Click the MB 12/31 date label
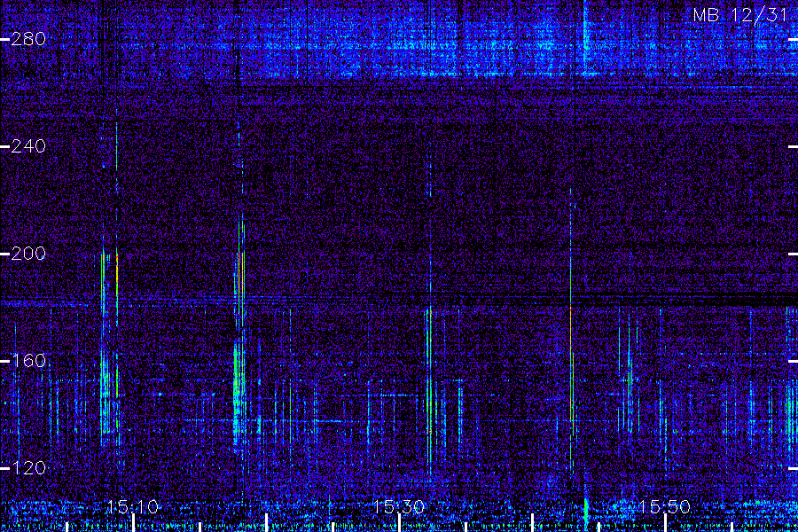Screen dimensions: 798x532 pos(740,15)
